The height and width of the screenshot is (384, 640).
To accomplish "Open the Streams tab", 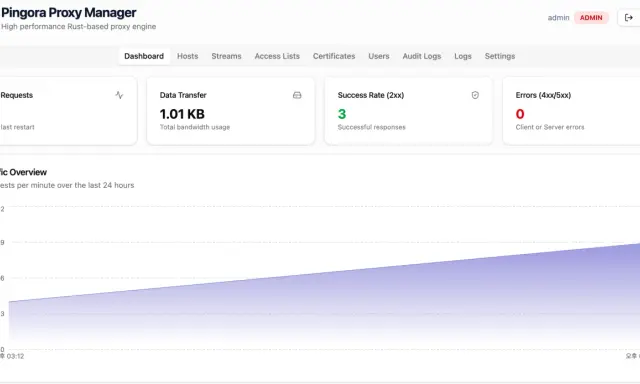I will (226, 56).
